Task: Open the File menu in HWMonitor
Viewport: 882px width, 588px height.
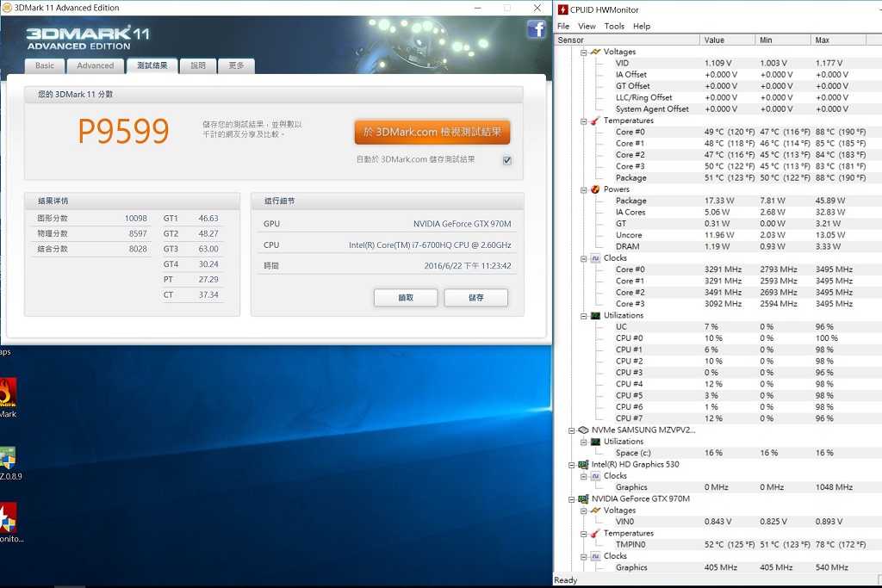Action: [563, 26]
